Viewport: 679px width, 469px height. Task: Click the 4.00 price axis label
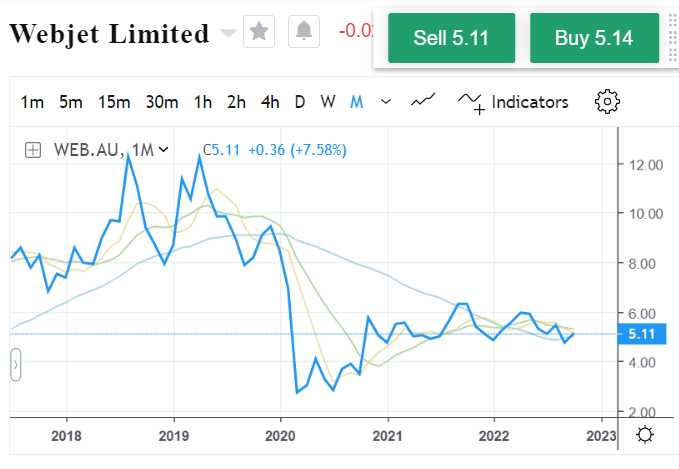pyautogui.click(x=642, y=362)
